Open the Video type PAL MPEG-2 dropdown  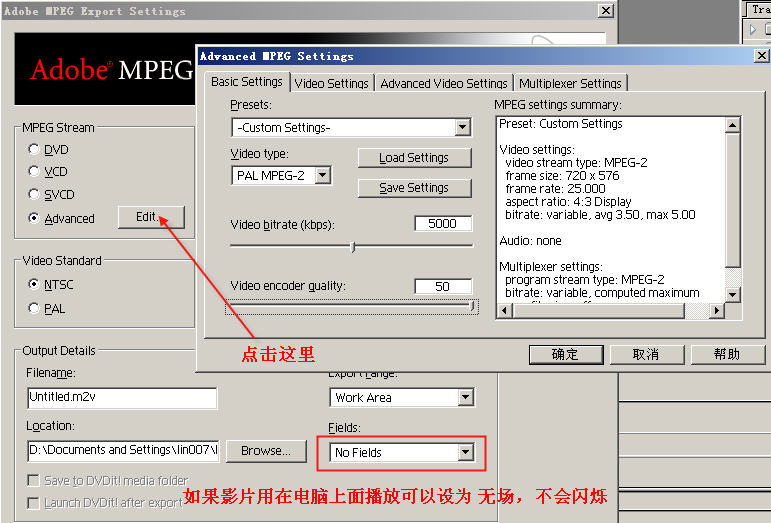pyautogui.click(x=323, y=175)
